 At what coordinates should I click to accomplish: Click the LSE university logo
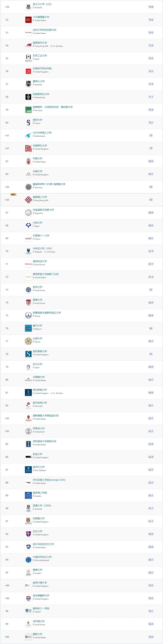click(28, 71)
